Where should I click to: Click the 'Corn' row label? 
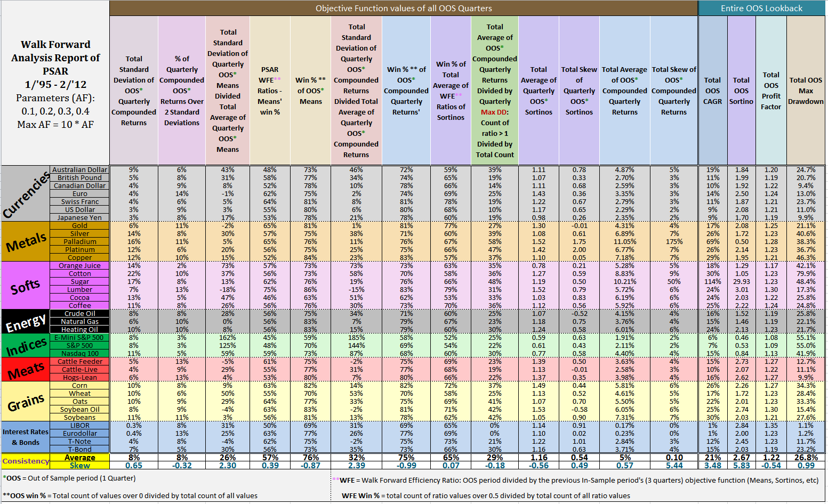[79, 385]
